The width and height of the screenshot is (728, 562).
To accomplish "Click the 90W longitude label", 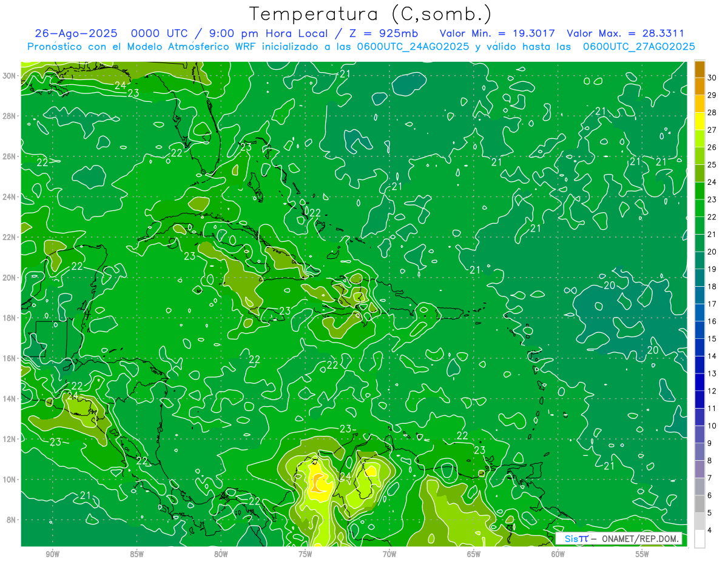I will pyautogui.click(x=52, y=554).
